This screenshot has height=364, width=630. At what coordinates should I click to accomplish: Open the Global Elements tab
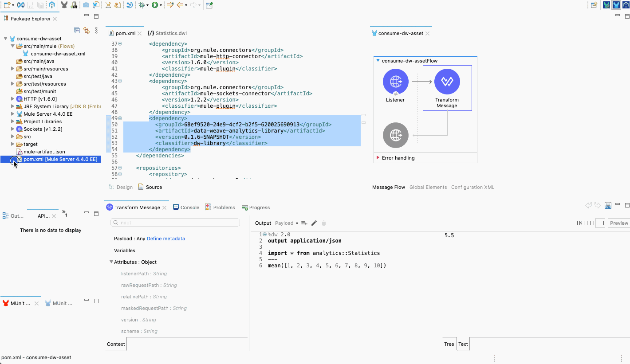coord(428,187)
